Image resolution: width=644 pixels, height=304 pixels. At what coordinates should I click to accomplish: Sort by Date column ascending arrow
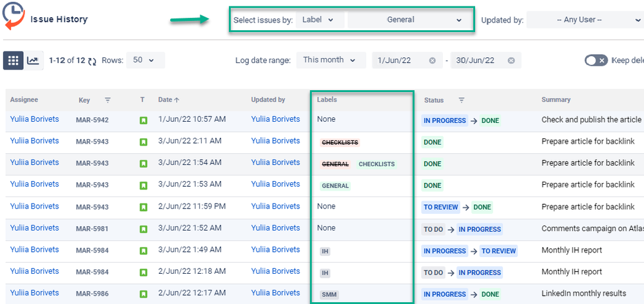177,100
